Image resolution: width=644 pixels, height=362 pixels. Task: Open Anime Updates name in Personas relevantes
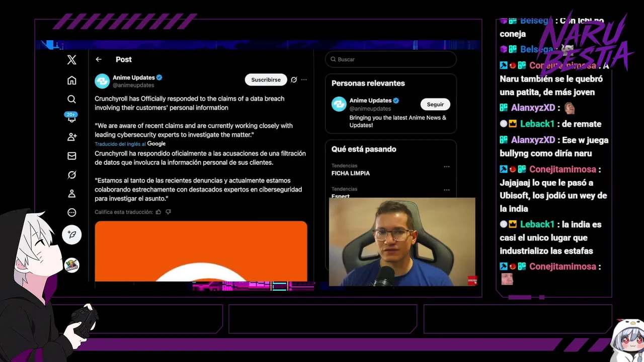pos(370,101)
